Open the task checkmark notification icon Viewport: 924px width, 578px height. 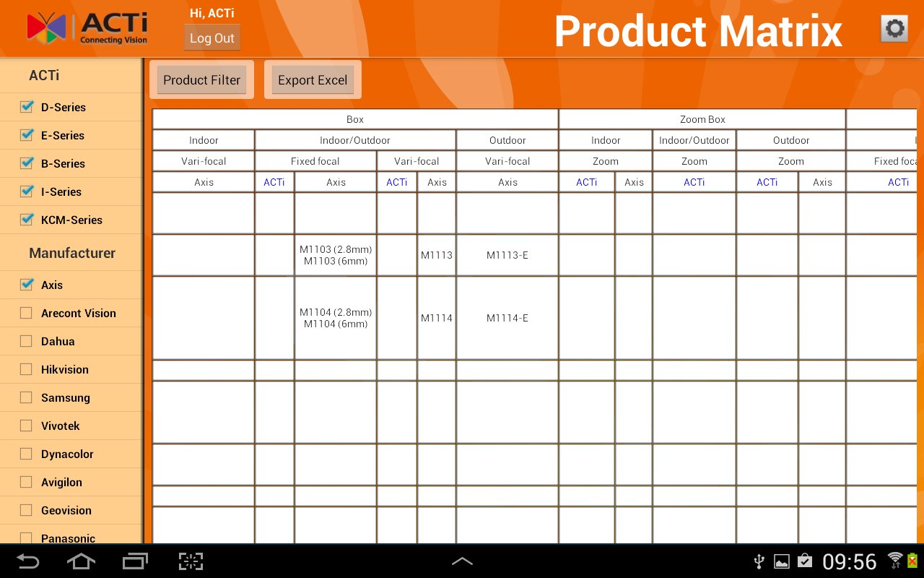pyautogui.click(x=805, y=561)
